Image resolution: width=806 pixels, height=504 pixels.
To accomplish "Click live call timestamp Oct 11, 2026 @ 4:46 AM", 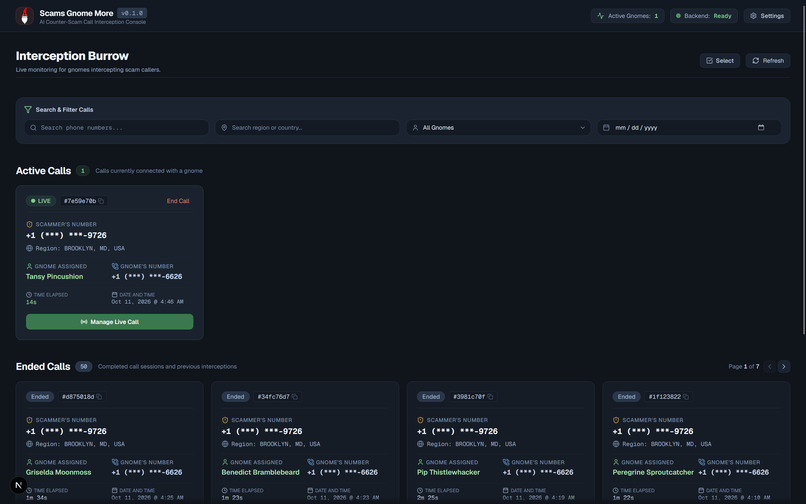I will click(x=148, y=302).
